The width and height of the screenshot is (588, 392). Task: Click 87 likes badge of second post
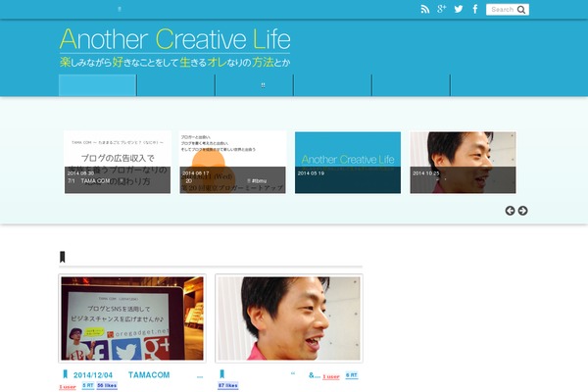[228, 385]
